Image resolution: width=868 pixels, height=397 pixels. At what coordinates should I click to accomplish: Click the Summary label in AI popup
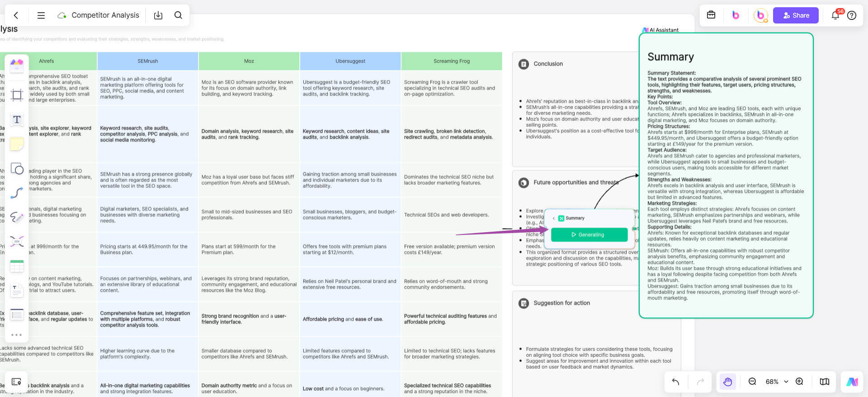(x=575, y=218)
